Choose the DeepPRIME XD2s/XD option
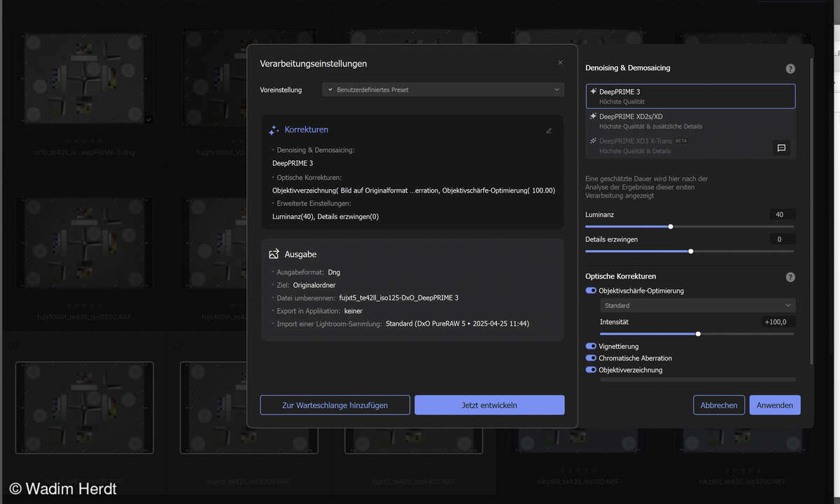Viewport: 840px width, 504px height. (690, 121)
